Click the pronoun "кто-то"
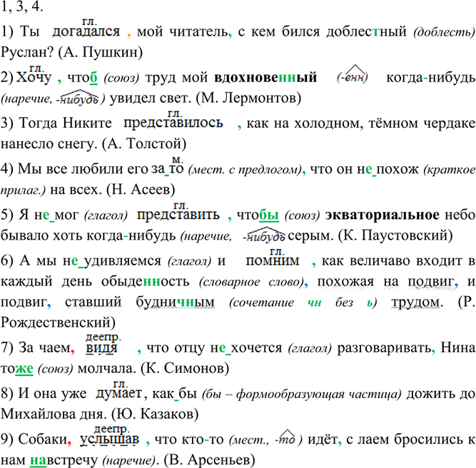This screenshot has width=476, height=468. 202,439
